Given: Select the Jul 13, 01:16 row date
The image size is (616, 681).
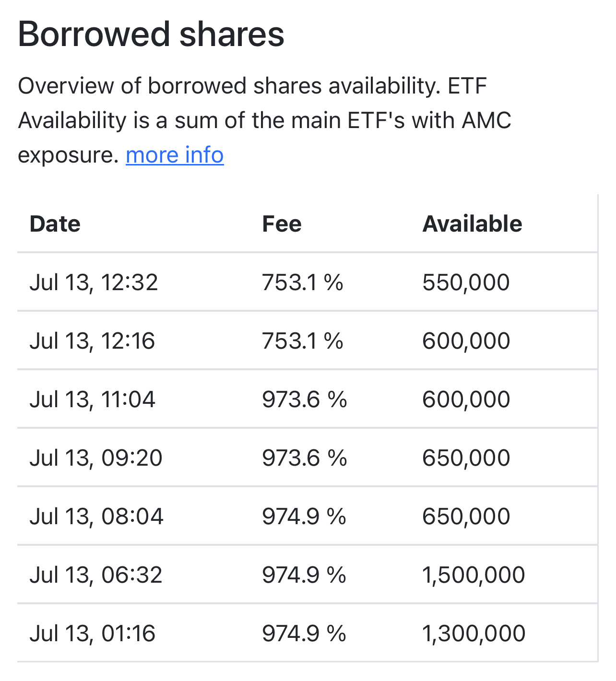Looking at the screenshot, I should 92,633.
